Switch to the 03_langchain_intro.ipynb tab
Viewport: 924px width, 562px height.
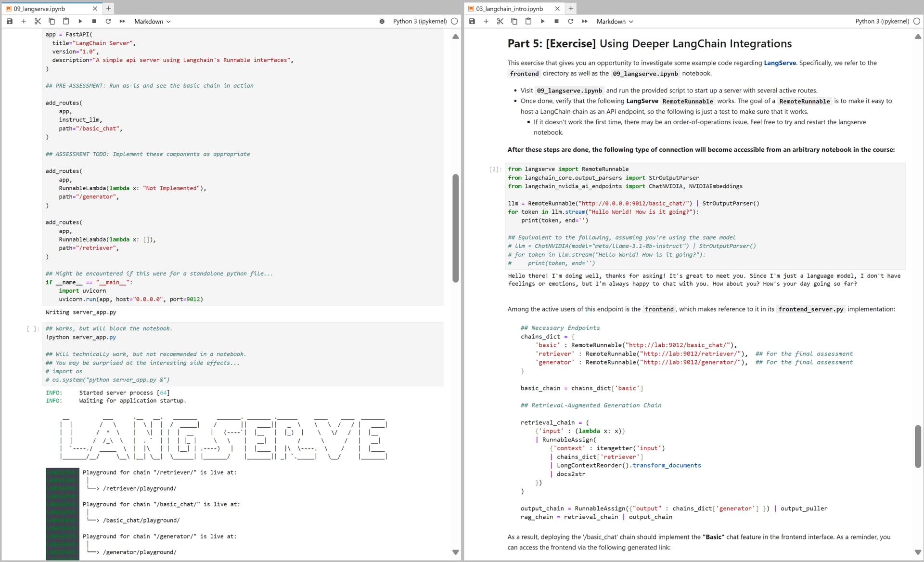[509, 9]
